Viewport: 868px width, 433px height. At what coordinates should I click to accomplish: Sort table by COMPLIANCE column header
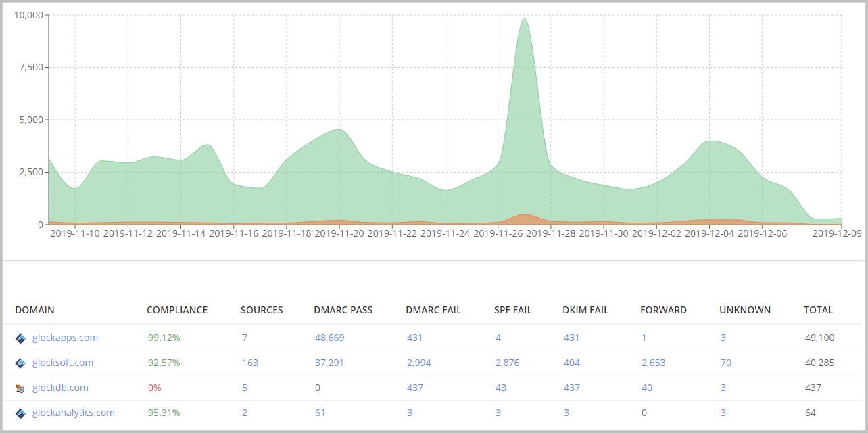click(x=177, y=310)
